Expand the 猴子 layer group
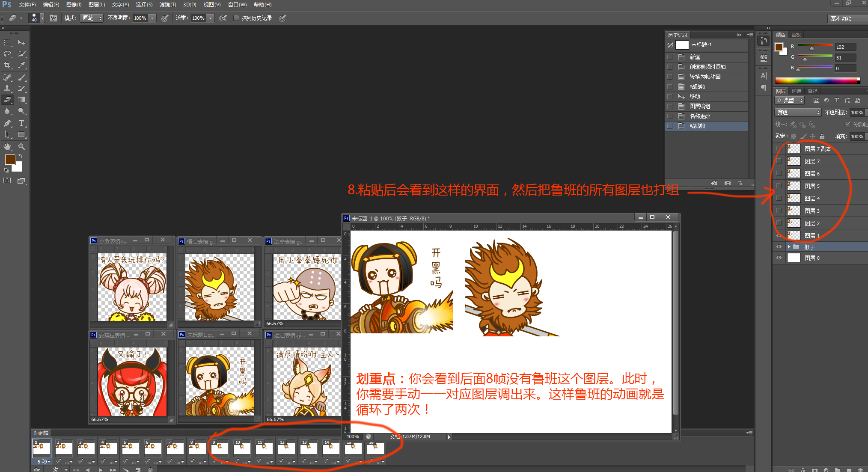868x472 pixels. pyautogui.click(x=789, y=247)
